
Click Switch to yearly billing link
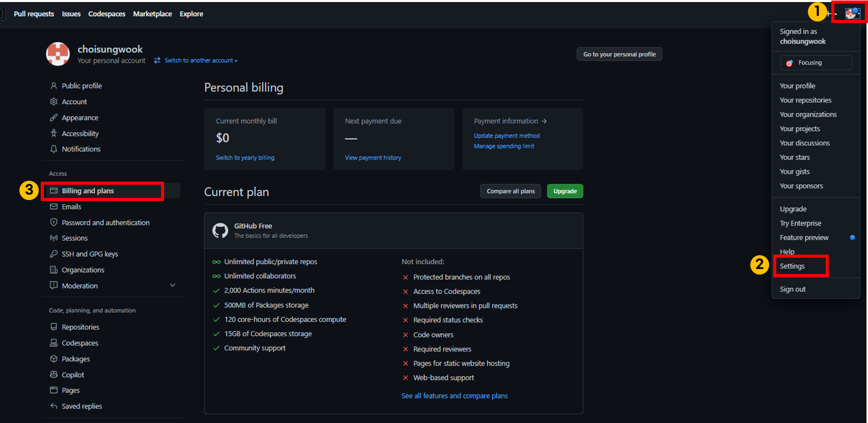[245, 158]
